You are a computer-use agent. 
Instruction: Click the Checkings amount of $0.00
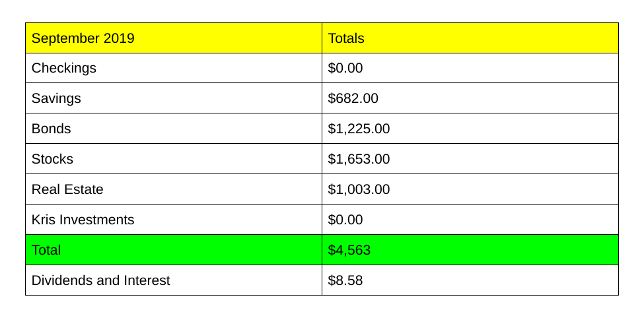click(x=345, y=68)
